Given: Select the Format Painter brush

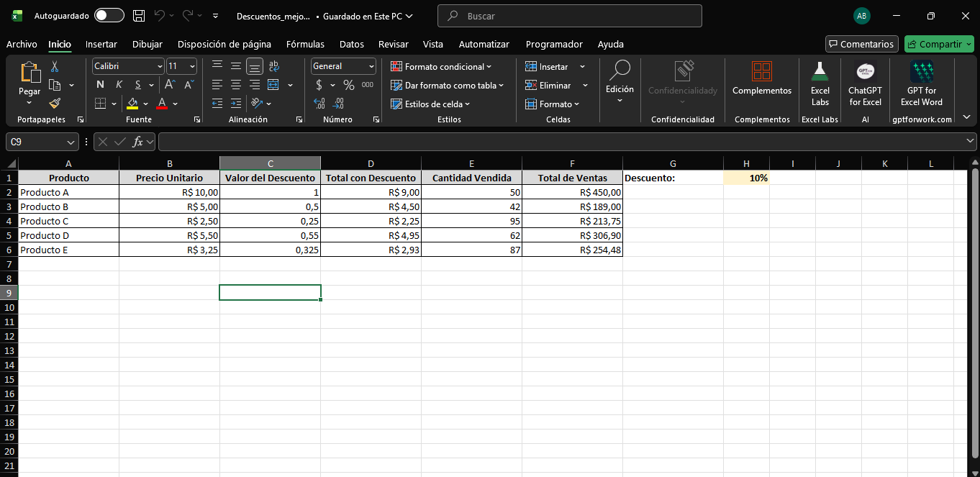Looking at the screenshot, I should [55, 104].
